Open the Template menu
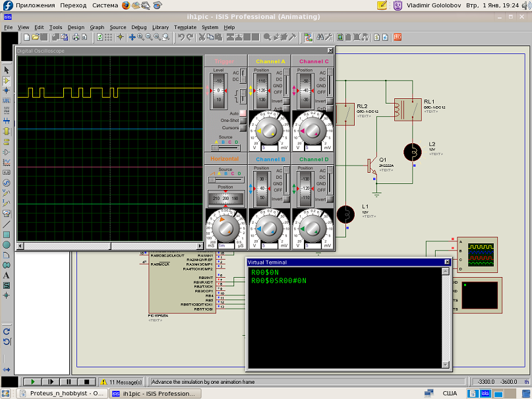The image size is (532, 399). coord(185,27)
